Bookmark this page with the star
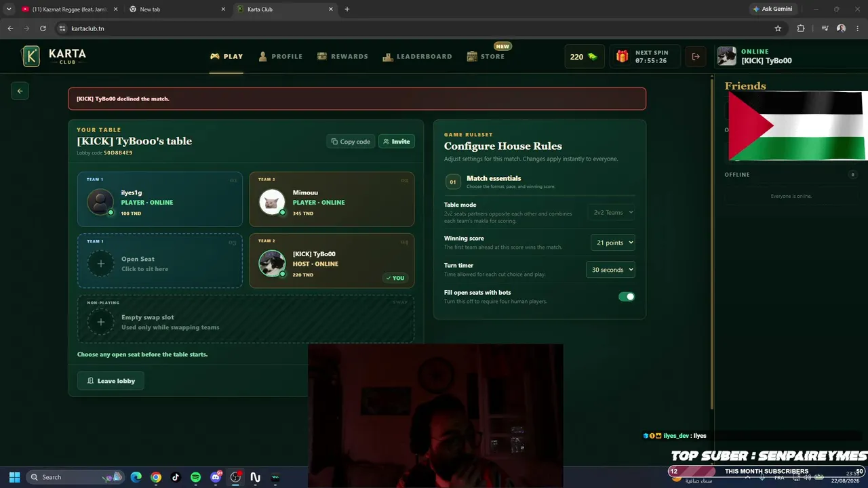Screen dimensions: 868x488 coord(778,28)
